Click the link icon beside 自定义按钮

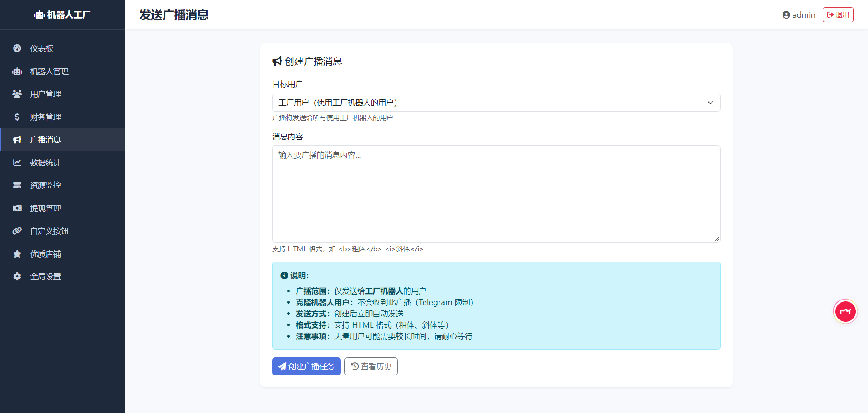pos(17,231)
